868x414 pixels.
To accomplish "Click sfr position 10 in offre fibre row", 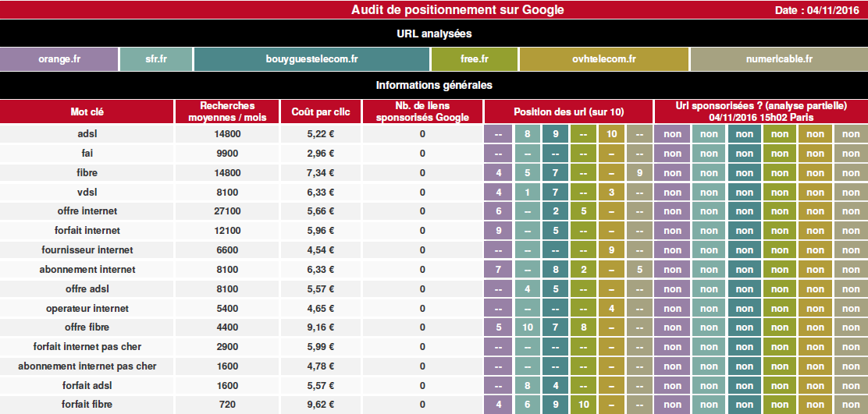I will click(528, 327).
